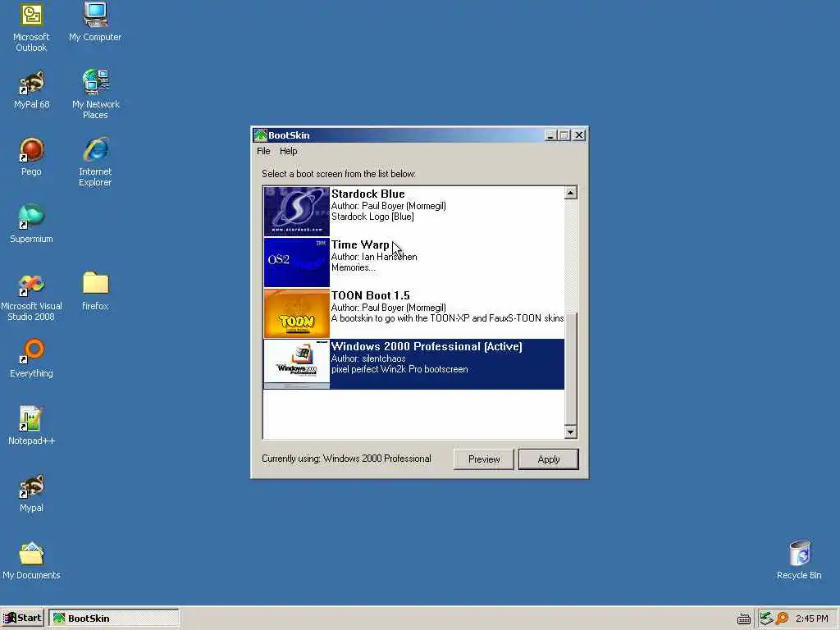Click the keyboard icon in the taskbar

[743, 619]
